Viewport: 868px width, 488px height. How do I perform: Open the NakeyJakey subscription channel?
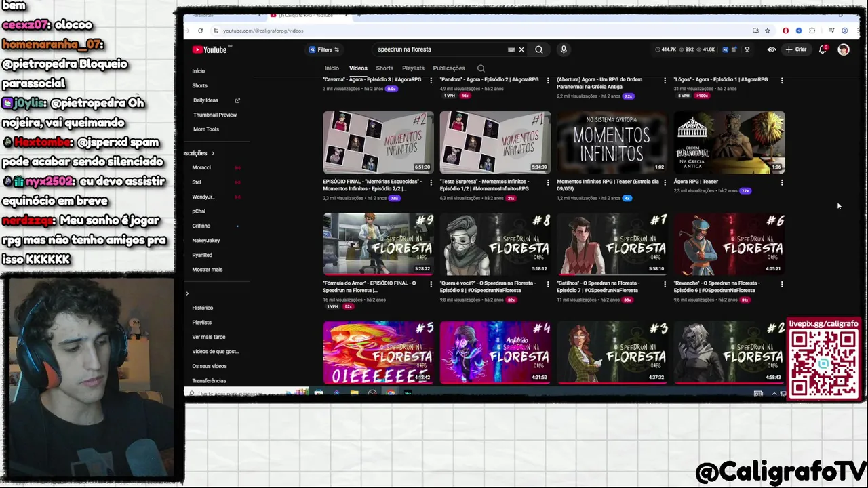(206, 241)
